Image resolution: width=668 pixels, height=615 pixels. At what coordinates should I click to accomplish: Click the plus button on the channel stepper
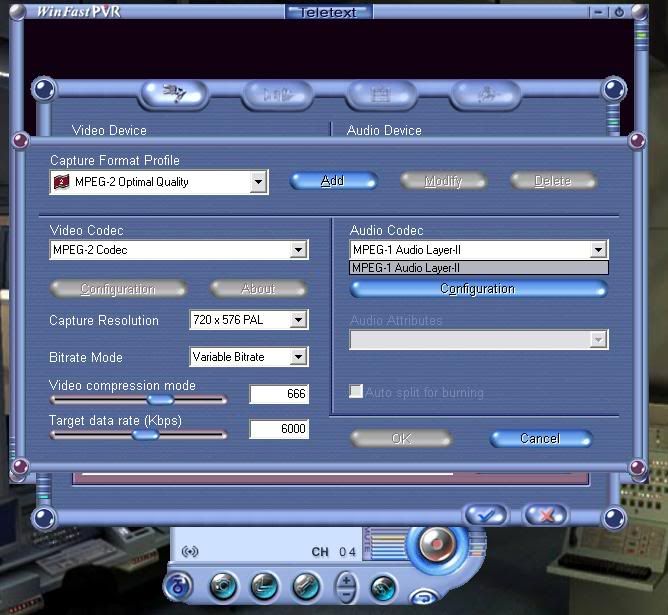click(x=346, y=580)
